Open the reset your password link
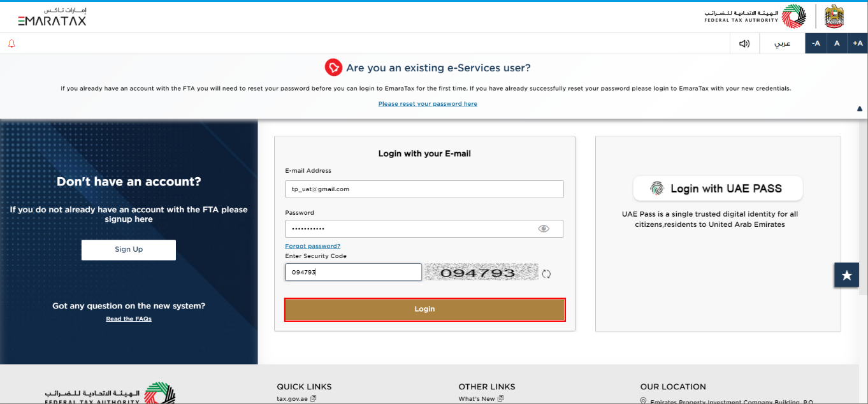Screen dimensions: 868x404 (428, 104)
